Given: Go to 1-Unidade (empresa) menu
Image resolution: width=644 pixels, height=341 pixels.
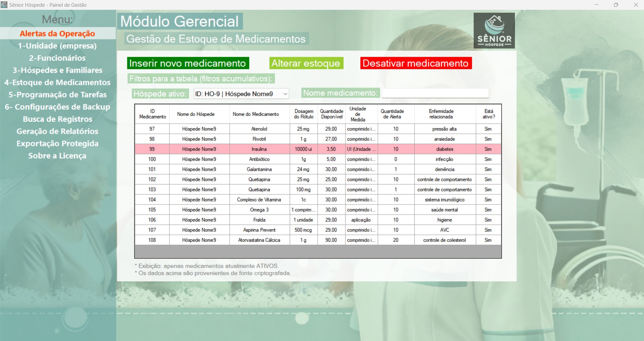Looking at the screenshot, I should click(57, 46).
